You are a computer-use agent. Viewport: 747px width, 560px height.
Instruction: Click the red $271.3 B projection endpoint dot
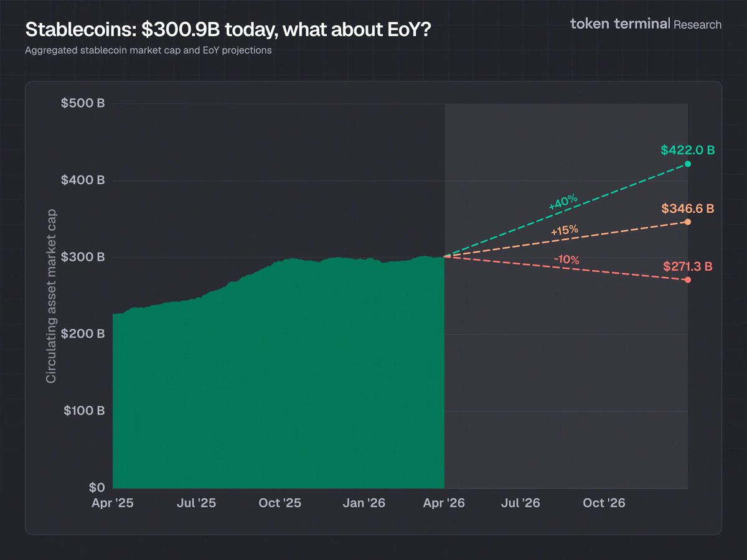688,280
